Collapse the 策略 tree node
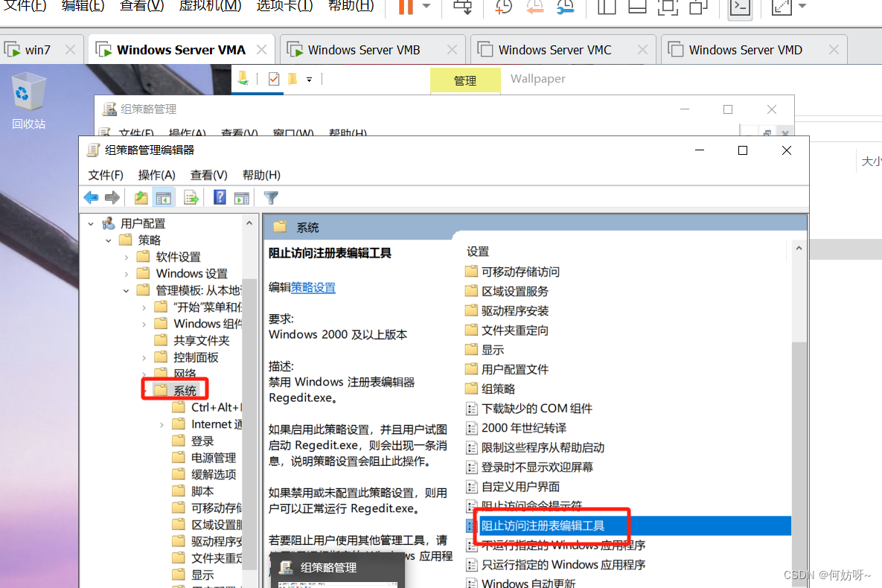Image resolution: width=882 pixels, height=588 pixels. (109, 241)
